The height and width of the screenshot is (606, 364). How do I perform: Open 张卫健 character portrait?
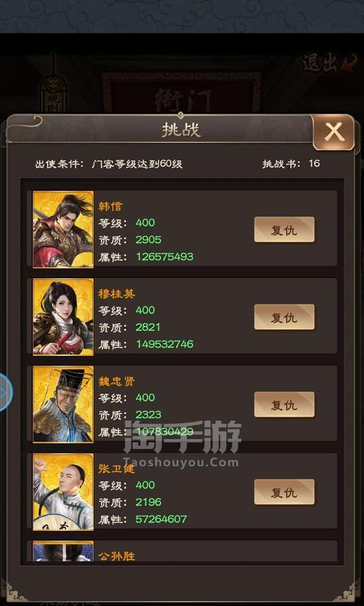tap(63, 492)
